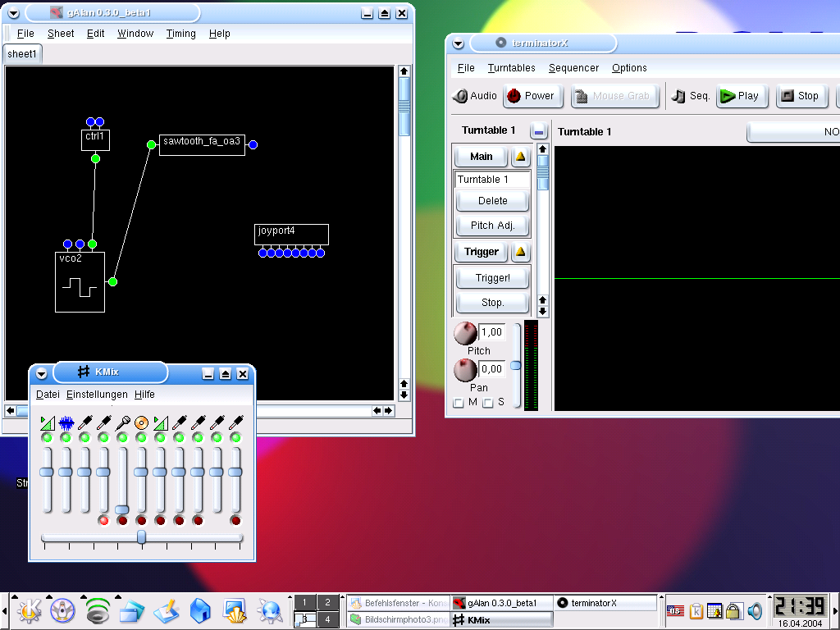This screenshot has height=630, width=840.
Task: Click the CD channel icon in KMix
Action: (x=141, y=422)
